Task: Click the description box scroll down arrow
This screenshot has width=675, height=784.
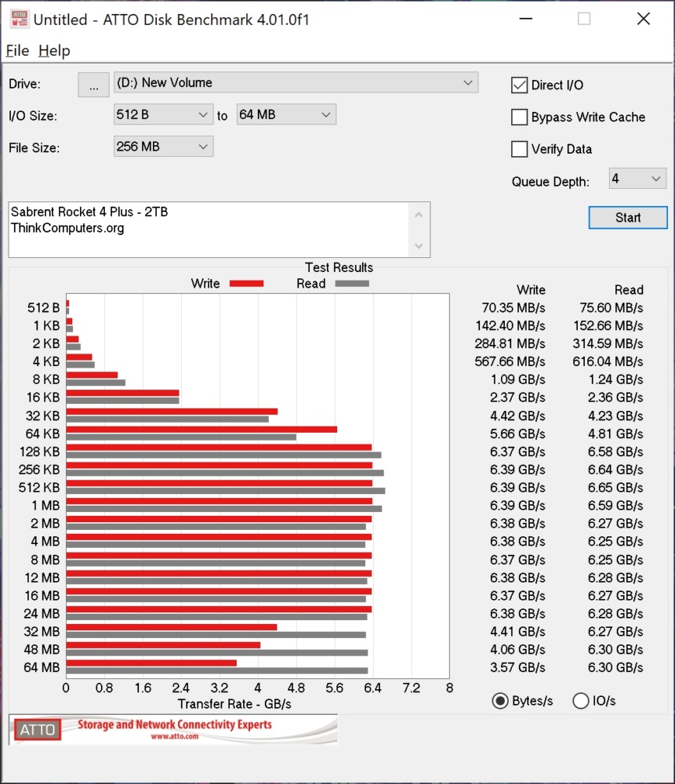Action: [x=419, y=245]
